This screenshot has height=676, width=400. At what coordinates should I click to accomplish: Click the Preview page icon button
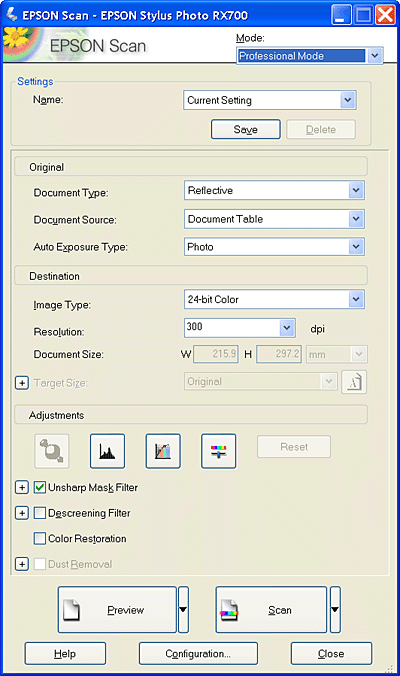pos(117,610)
